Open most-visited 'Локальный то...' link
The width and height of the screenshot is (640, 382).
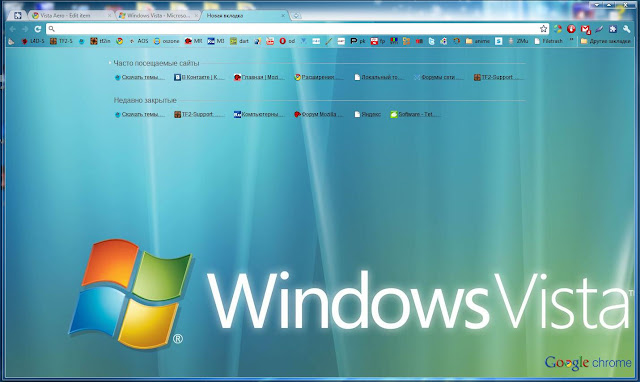tap(379, 77)
